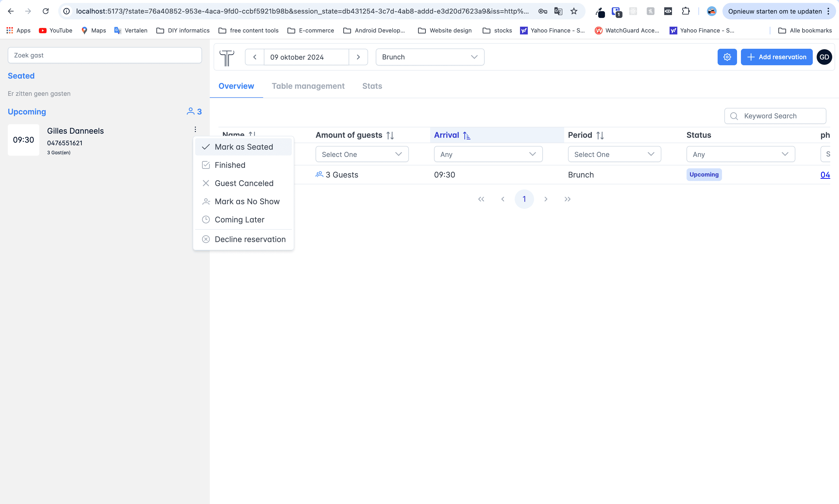Click the Add reservation button
The width and height of the screenshot is (839, 504).
click(x=776, y=57)
